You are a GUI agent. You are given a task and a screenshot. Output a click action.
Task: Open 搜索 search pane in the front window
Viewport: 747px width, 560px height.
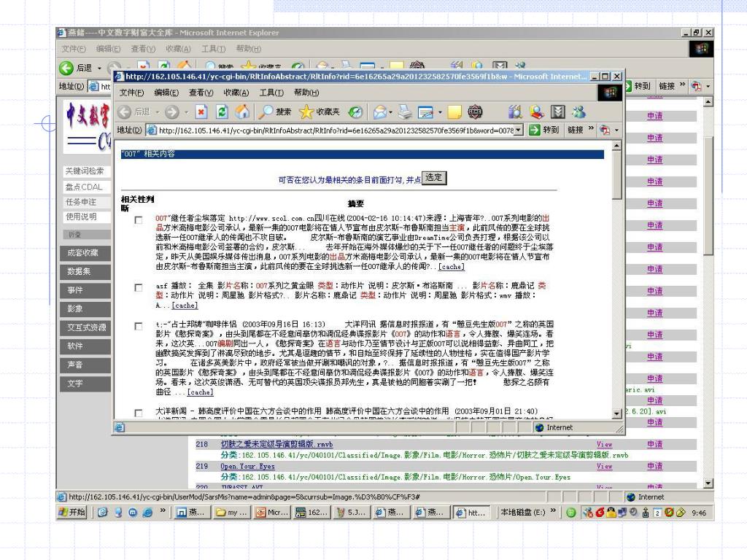coord(275,112)
